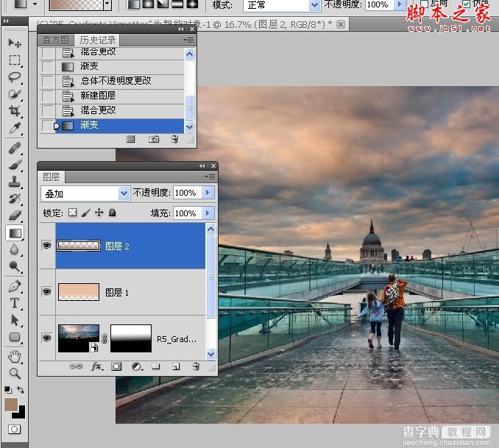Select the Zoom tool
The height and width of the screenshot is (448, 499).
coord(15,373)
